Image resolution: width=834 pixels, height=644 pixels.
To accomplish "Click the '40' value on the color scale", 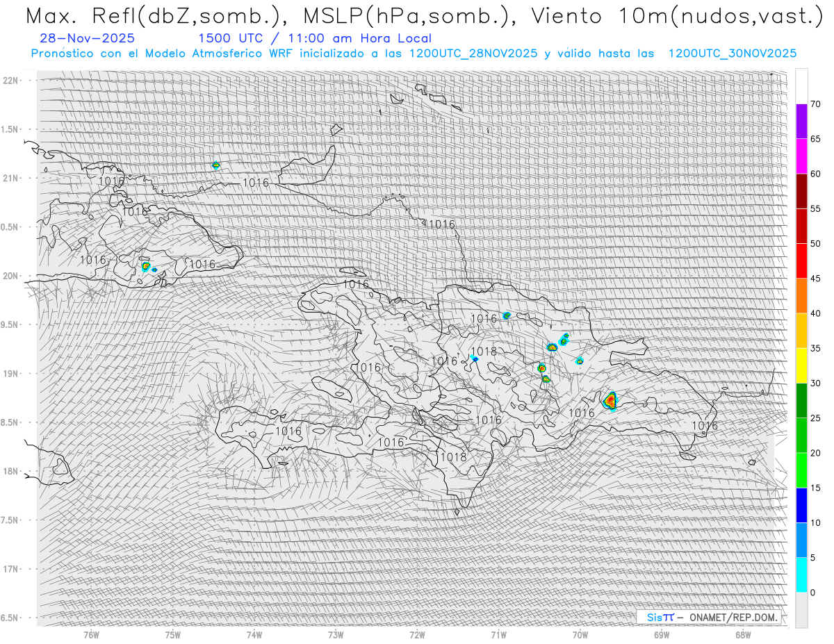I will tap(816, 313).
